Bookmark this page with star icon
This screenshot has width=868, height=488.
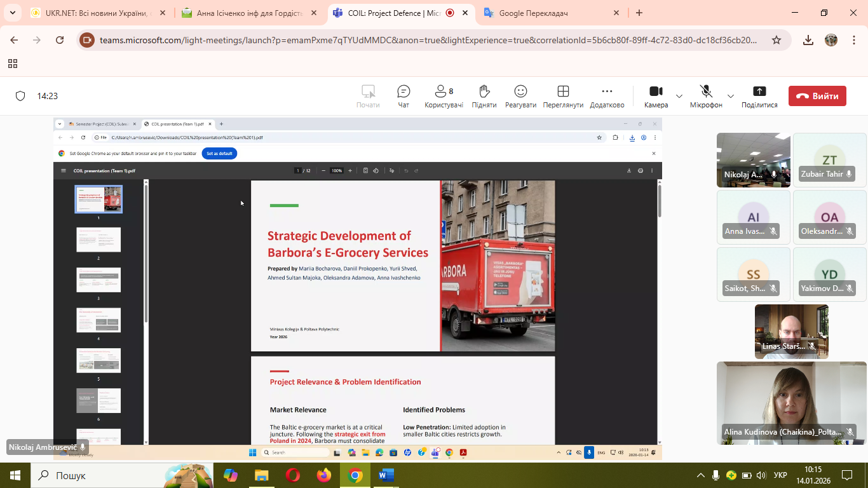point(776,40)
